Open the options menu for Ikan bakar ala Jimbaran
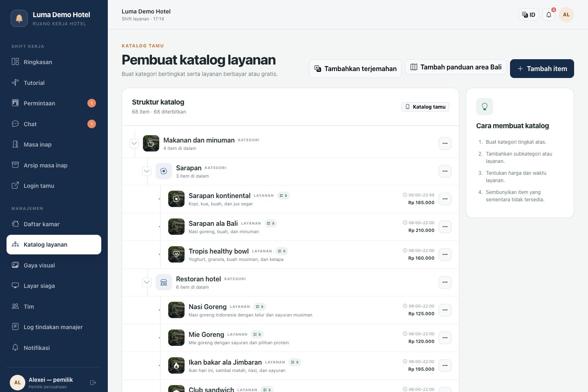The height and width of the screenshot is (392, 588). [445, 365]
